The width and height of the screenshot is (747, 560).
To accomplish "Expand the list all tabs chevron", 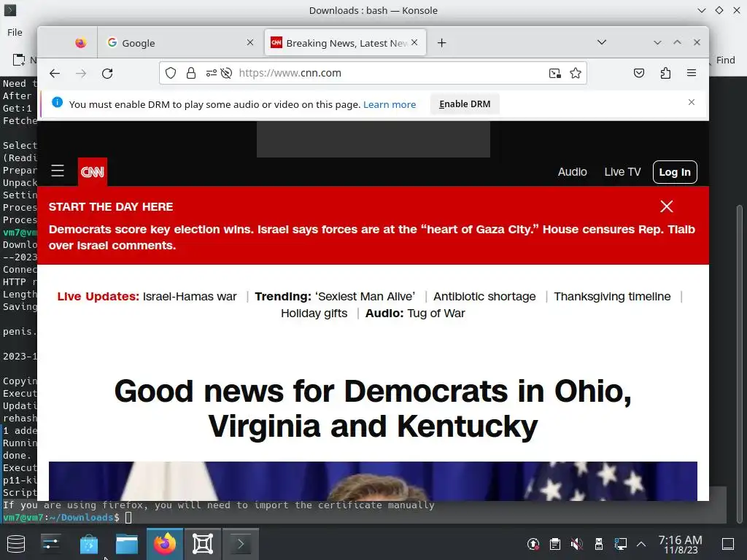I will coord(602,42).
